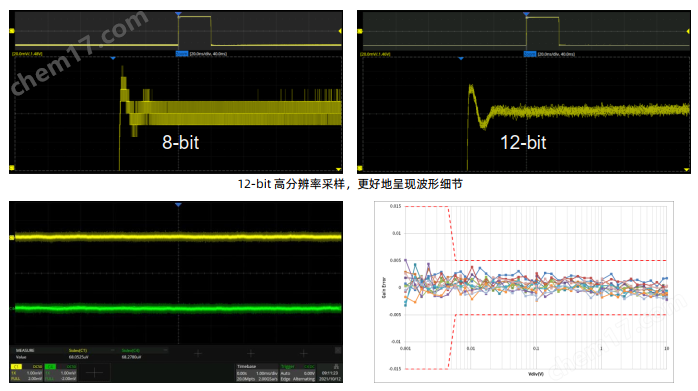Open the Trigger settings box
The height and width of the screenshot is (391, 698).
298,373
